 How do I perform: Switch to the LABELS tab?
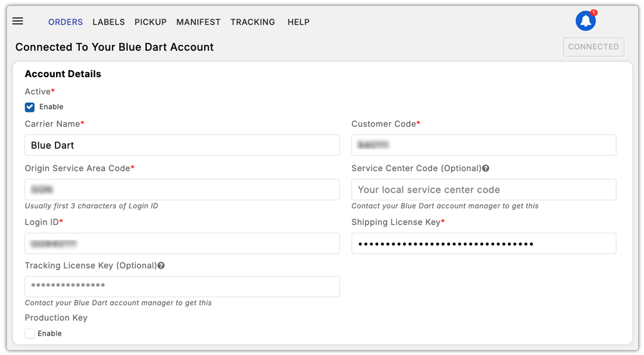click(x=108, y=22)
